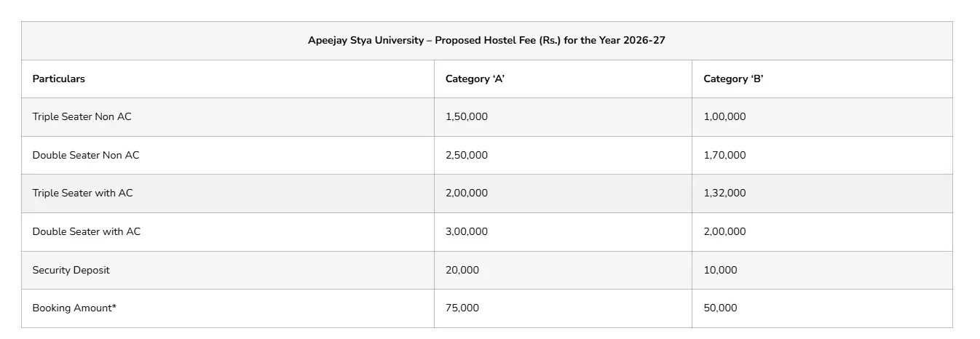Click the Double Seater Non AC label
This screenshot has width=980, height=339.
85,155
